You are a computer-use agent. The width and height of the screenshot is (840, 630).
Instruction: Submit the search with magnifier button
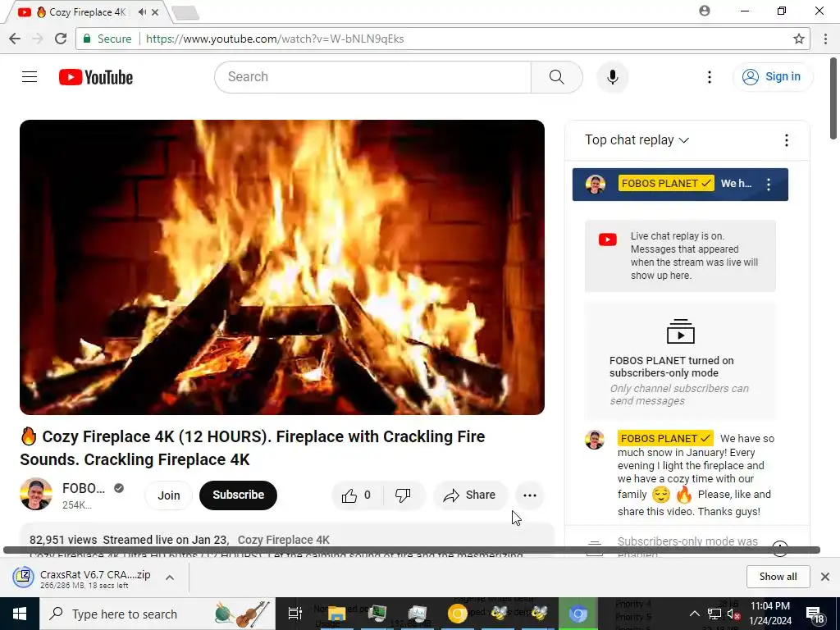(557, 77)
